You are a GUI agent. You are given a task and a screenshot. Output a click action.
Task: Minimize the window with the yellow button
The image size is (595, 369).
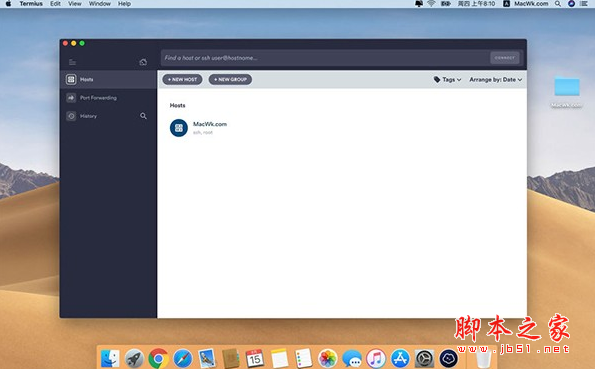point(74,43)
